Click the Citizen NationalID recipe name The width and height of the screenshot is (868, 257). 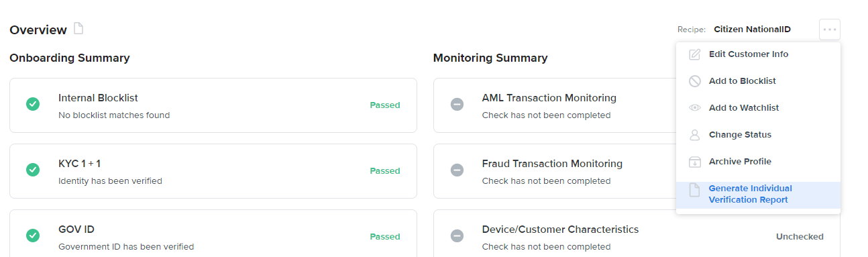[x=752, y=30]
